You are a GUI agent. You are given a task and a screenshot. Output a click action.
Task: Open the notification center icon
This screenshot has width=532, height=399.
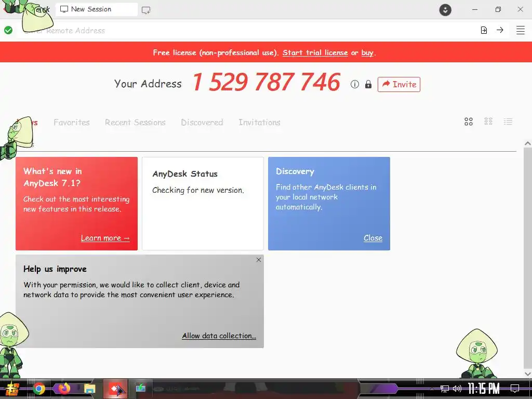pyautogui.click(x=515, y=389)
